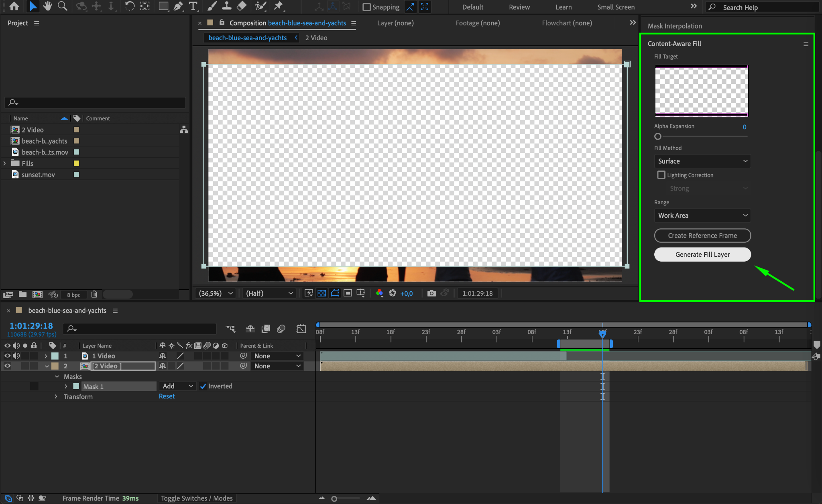Uncheck the Inverted option for Mask 1
This screenshot has width=822, height=504.
point(203,386)
